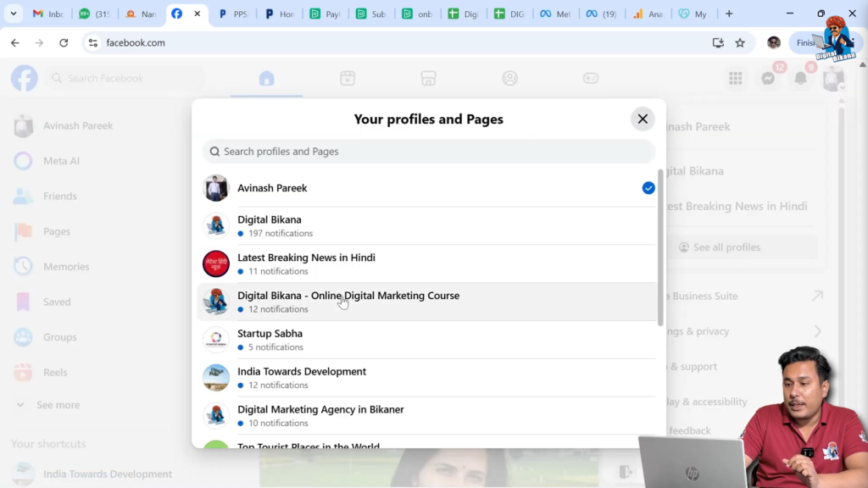868x488 pixels.
Task: Switch to the Gmail Inbox tab
Action: click(x=47, y=14)
